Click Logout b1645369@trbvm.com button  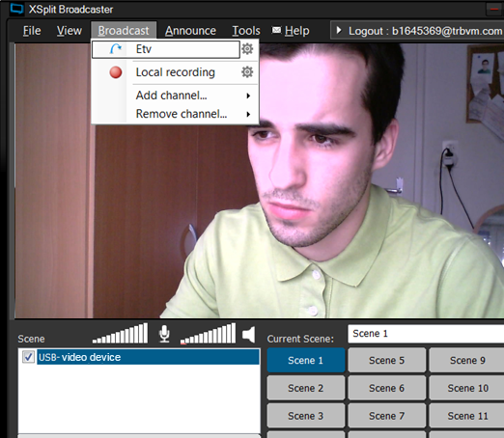[417, 31]
